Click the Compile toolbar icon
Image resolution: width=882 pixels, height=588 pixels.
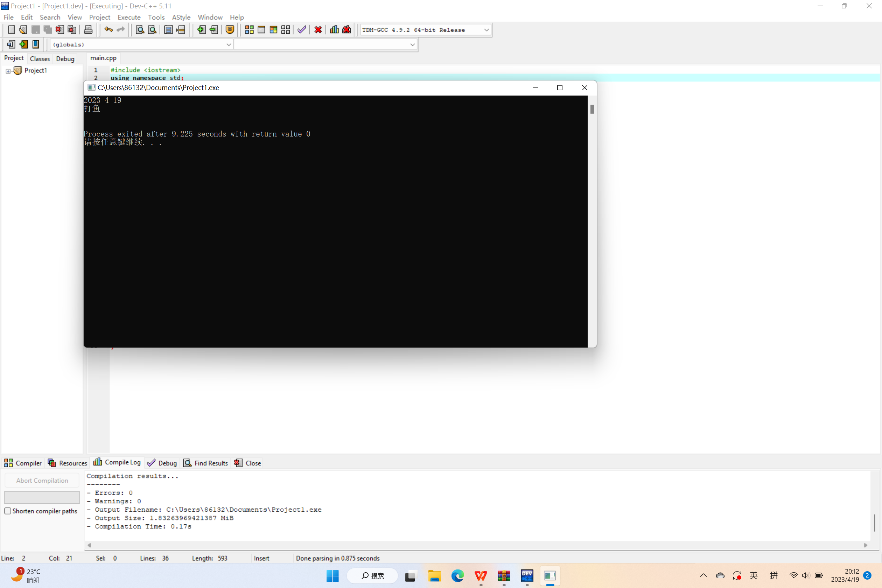pos(249,30)
